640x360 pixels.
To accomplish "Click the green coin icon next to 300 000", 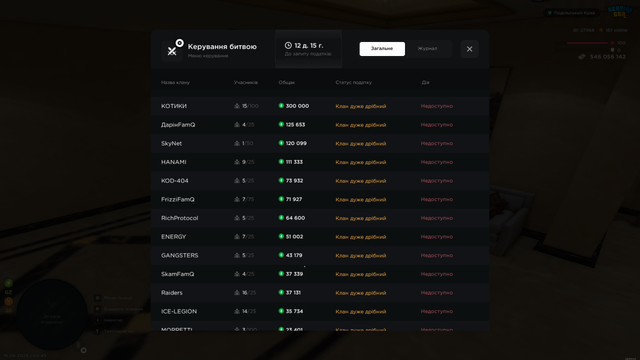I will point(281,106).
